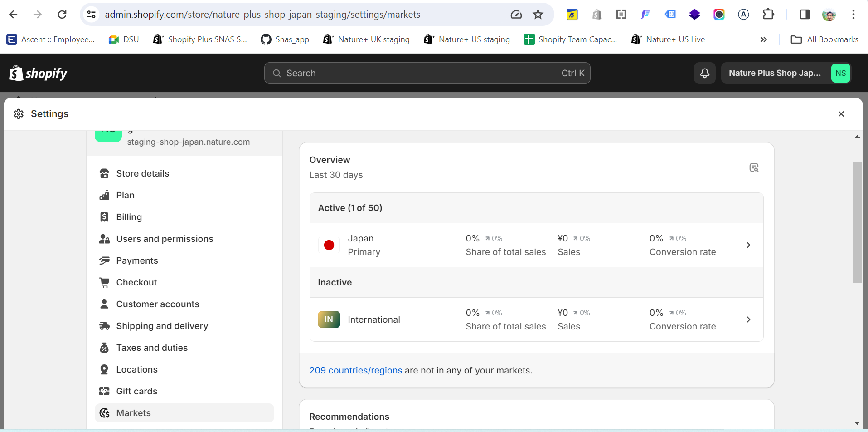
Task: Open Shopify Plus SNAS bookmark
Action: coord(200,39)
